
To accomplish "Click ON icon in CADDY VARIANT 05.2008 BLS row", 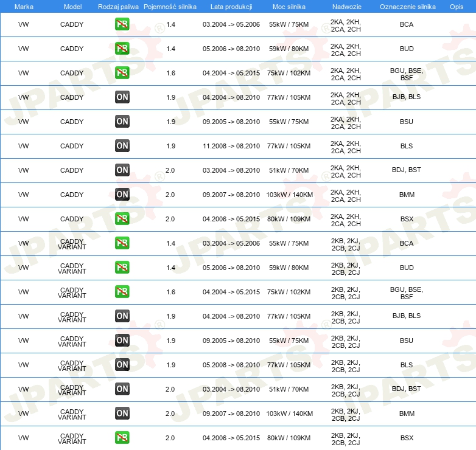I will (122, 364).
